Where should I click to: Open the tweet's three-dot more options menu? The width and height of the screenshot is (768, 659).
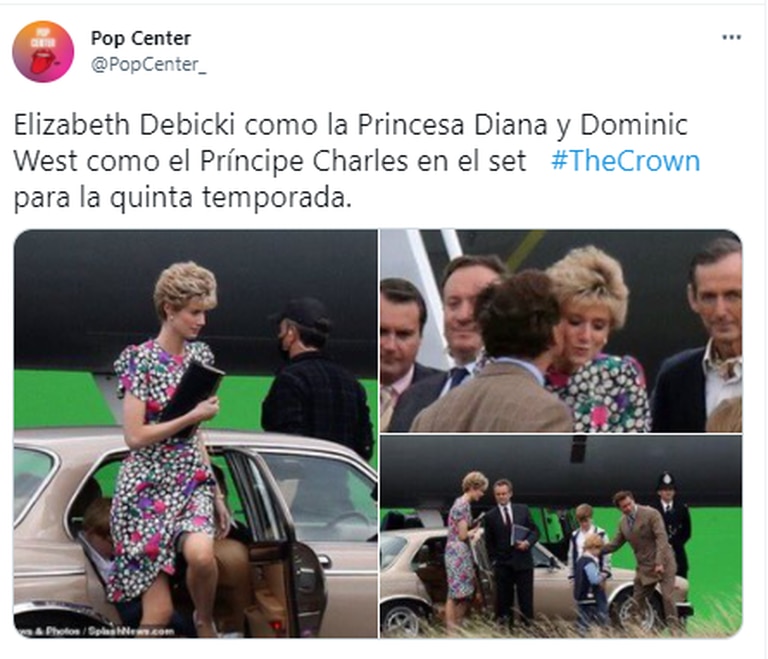click(x=731, y=37)
